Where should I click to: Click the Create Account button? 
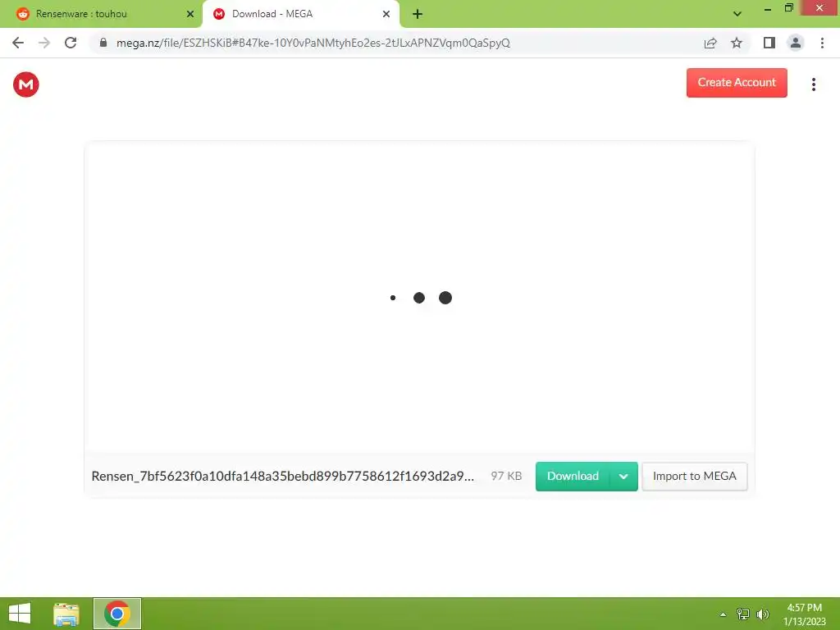(737, 83)
